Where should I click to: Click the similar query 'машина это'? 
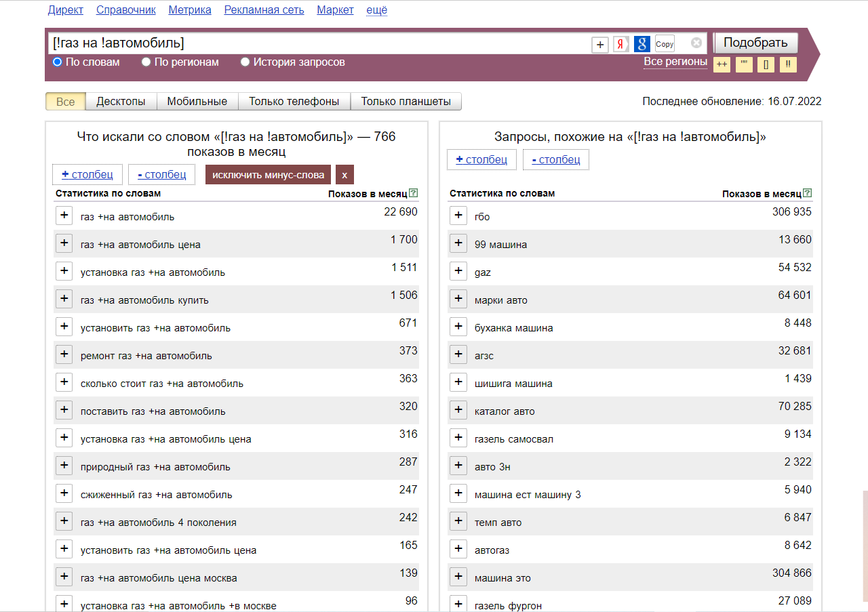502,578
